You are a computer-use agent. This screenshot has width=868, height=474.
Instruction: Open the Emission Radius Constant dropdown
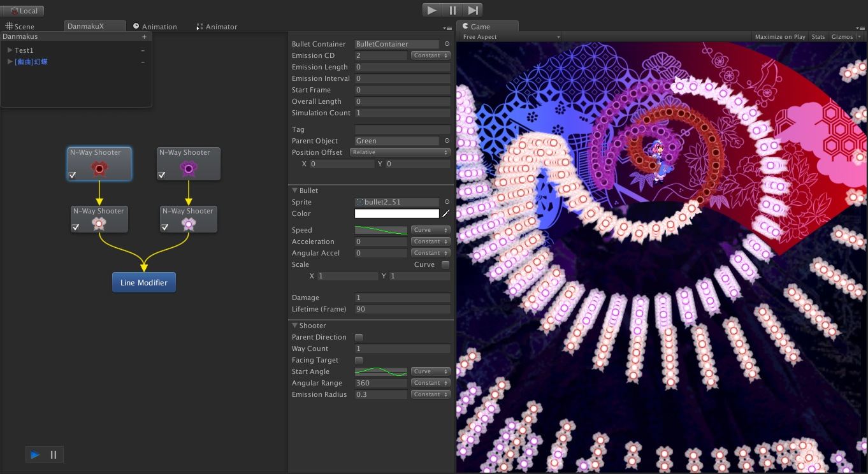pyautogui.click(x=430, y=394)
